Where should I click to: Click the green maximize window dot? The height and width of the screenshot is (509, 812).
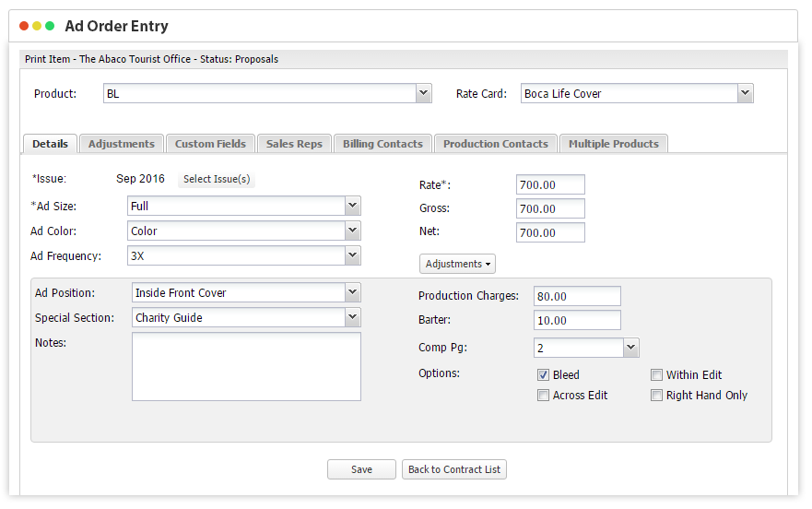pyautogui.click(x=50, y=26)
